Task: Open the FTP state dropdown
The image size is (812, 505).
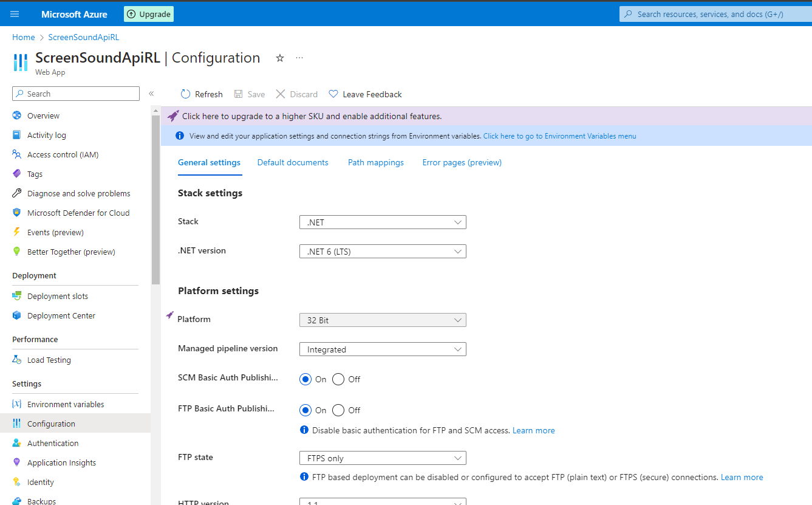Action: (383, 458)
